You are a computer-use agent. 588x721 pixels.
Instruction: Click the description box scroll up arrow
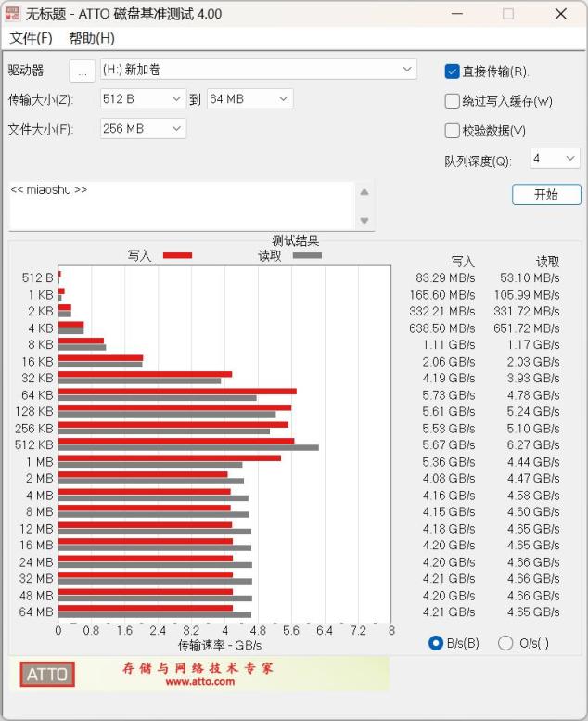[x=364, y=192]
